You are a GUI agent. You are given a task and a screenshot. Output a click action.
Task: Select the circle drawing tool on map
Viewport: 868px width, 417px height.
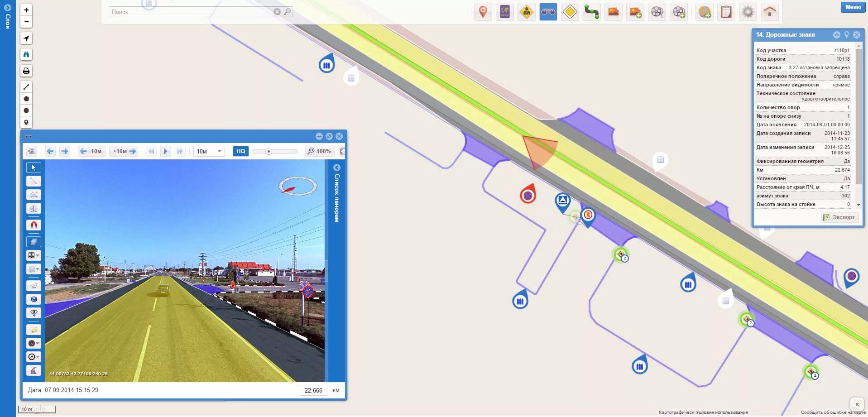(x=26, y=110)
